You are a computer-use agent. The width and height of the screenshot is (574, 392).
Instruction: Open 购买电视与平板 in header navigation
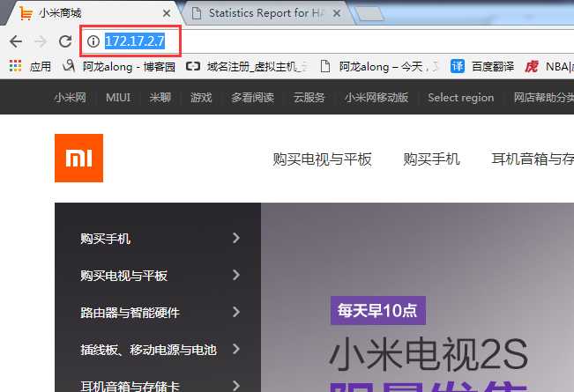(322, 159)
